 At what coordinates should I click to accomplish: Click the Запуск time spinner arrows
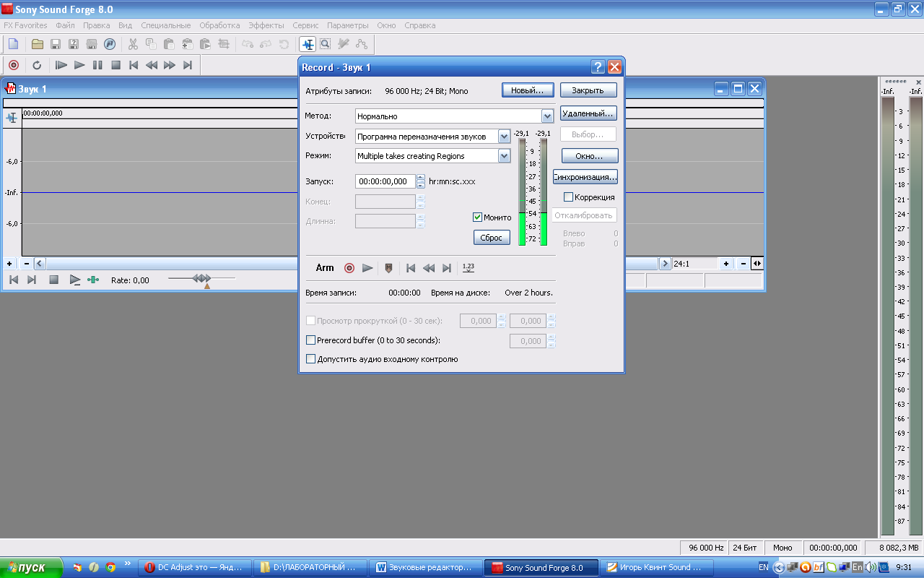tap(421, 181)
